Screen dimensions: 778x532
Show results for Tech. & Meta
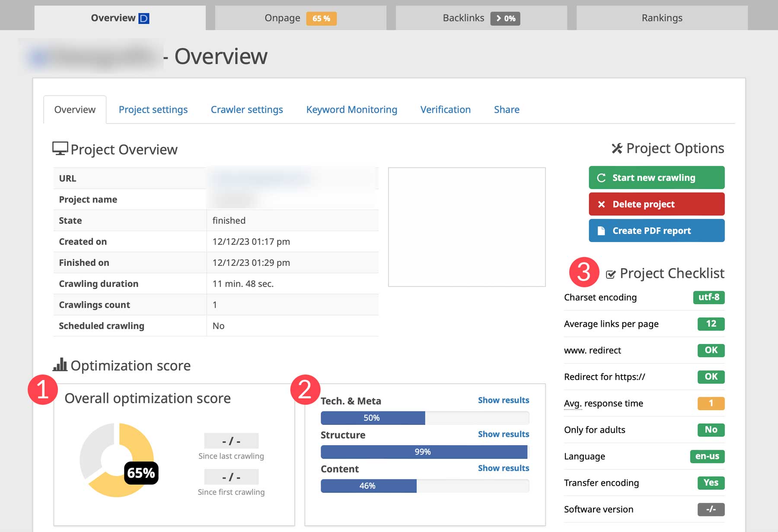tap(503, 400)
